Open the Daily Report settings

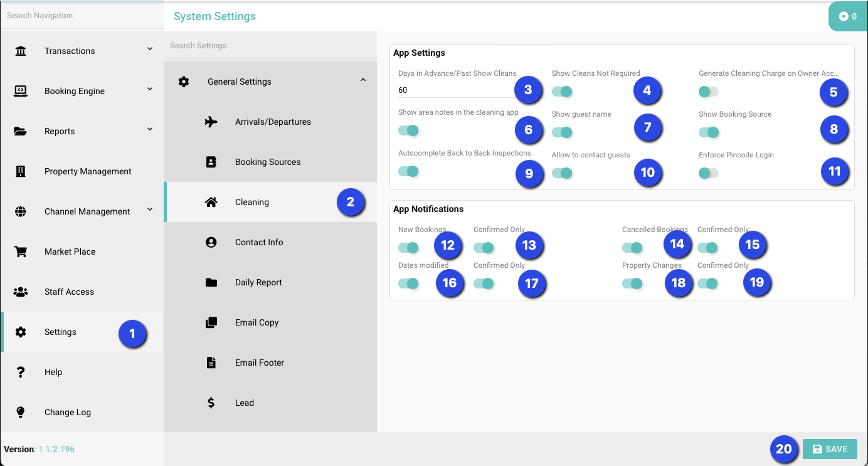[x=258, y=282]
